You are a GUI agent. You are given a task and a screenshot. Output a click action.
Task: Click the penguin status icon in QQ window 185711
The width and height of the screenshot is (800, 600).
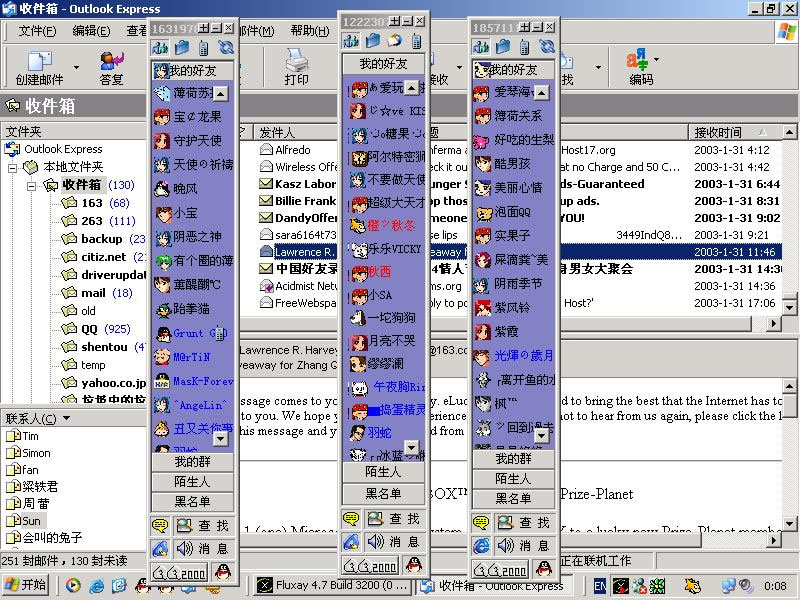point(544,568)
